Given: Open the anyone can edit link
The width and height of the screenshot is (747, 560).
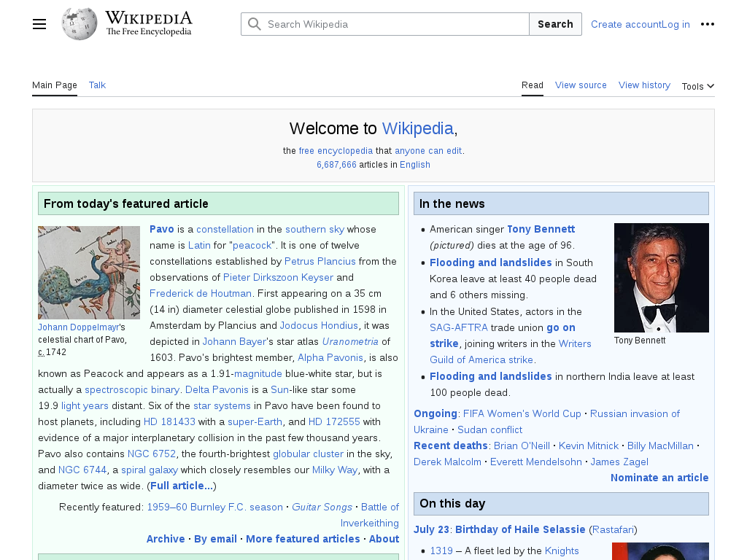Looking at the screenshot, I should [428, 151].
